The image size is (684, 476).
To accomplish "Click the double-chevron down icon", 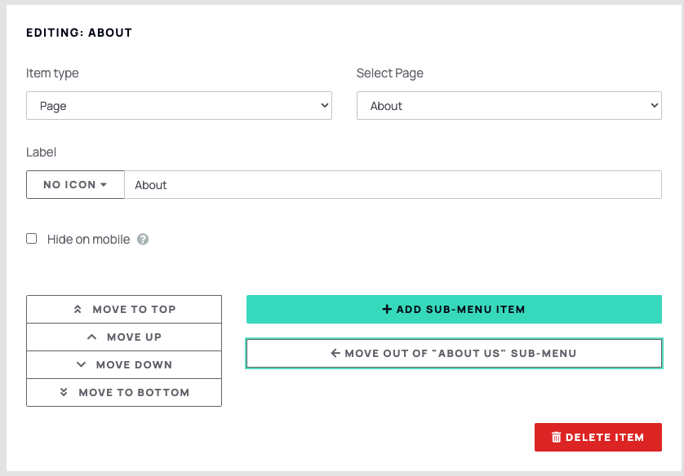I will click(64, 392).
